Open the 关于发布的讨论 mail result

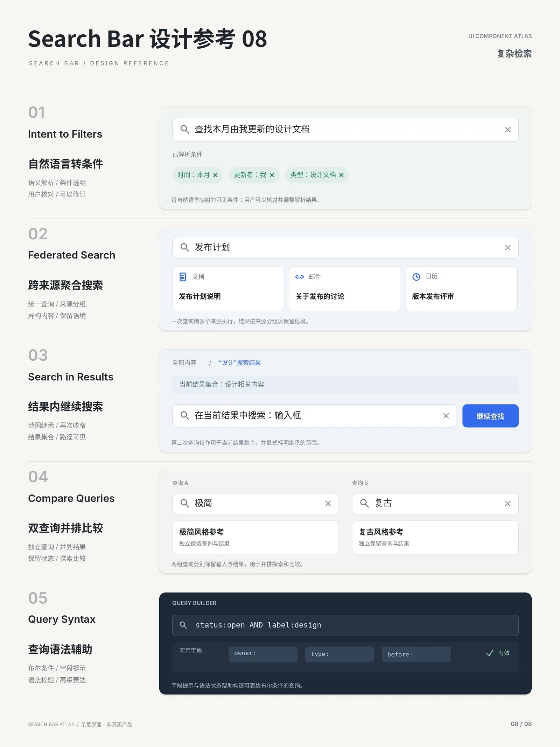tap(345, 289)
